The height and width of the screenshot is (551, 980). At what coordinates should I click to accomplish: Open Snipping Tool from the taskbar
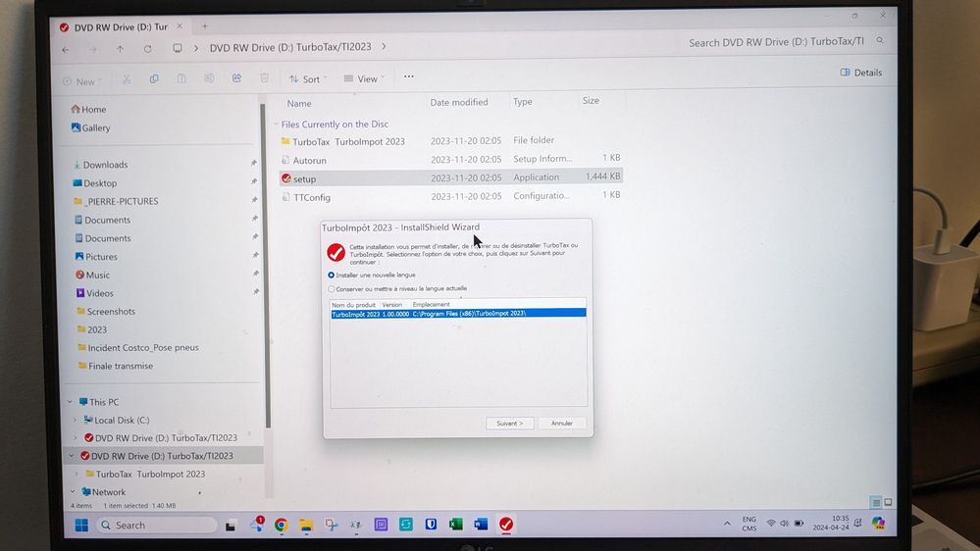tap(332, 526)
